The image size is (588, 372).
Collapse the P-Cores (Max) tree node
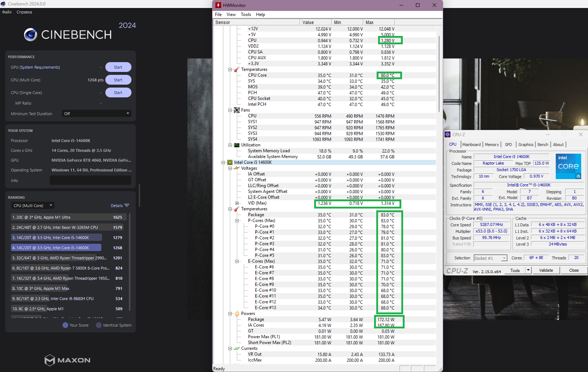click(237, 221)
